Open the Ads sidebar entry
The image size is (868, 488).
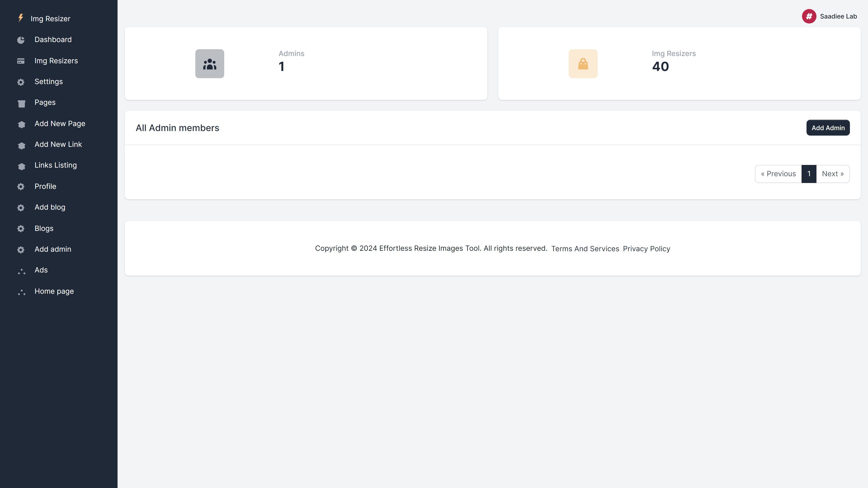click(x=41, y=270)
